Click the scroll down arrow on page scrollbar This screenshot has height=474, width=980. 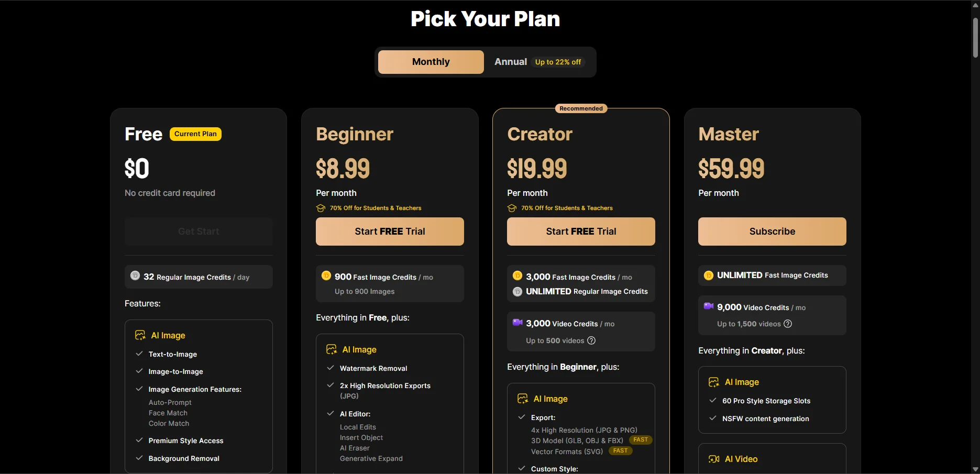975,469
